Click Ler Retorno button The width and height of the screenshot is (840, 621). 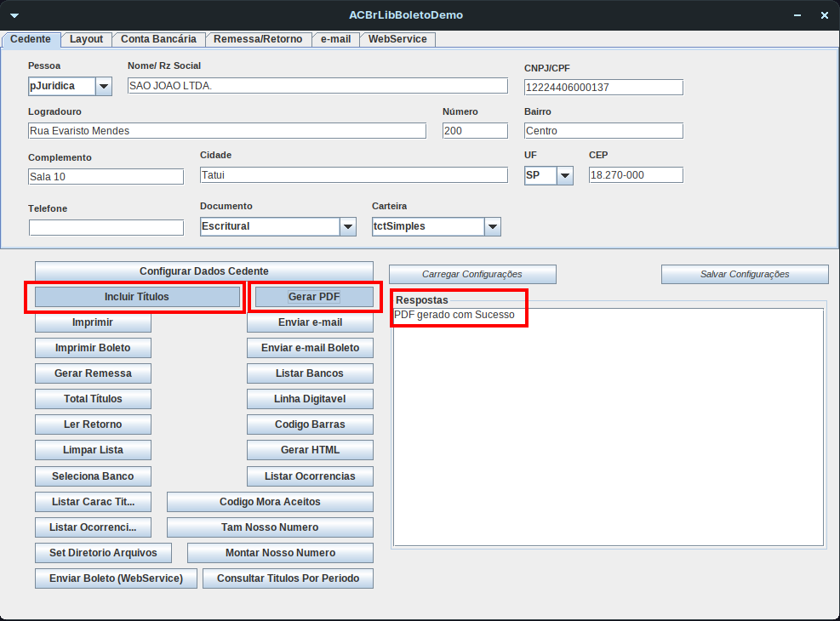tap(94, 424)
